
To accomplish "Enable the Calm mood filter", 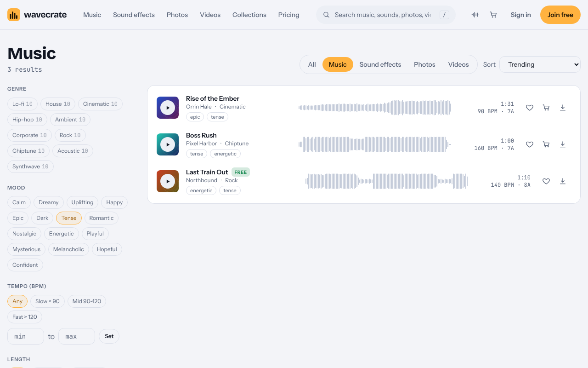I will click(x=19, y=202).
